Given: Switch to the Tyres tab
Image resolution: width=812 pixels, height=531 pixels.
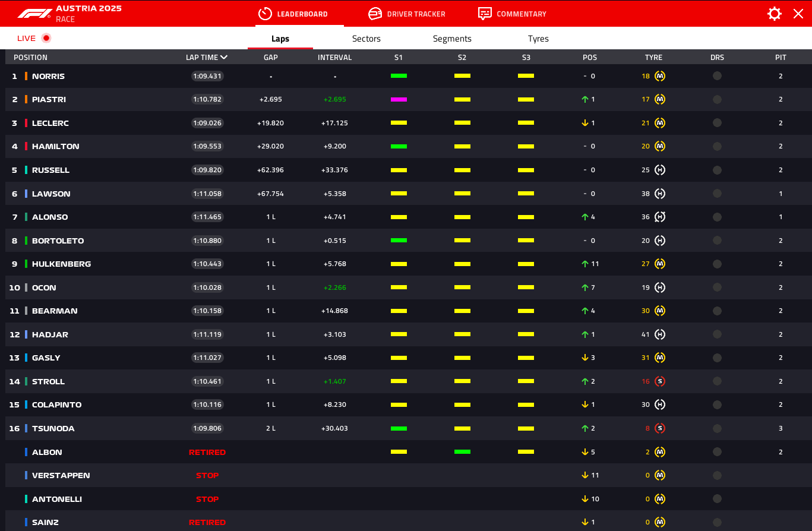Looking at the screenshot, I should click(538, 39).
